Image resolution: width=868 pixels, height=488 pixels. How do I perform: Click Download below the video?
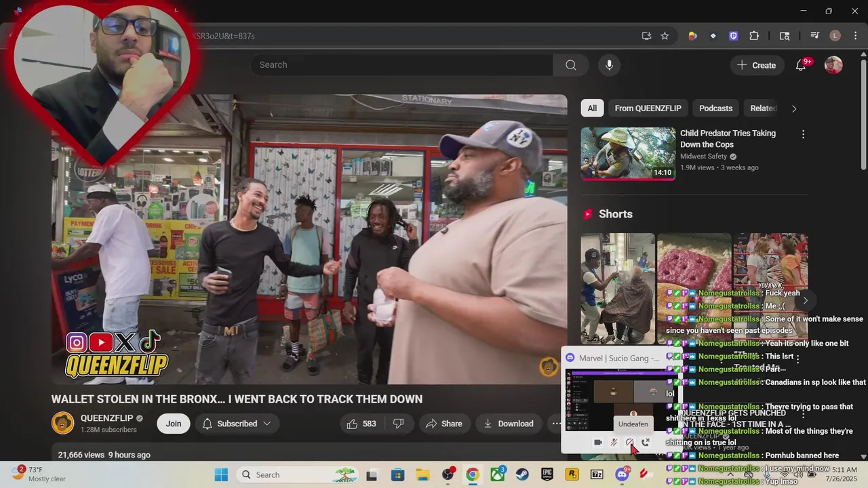point(509,424)
